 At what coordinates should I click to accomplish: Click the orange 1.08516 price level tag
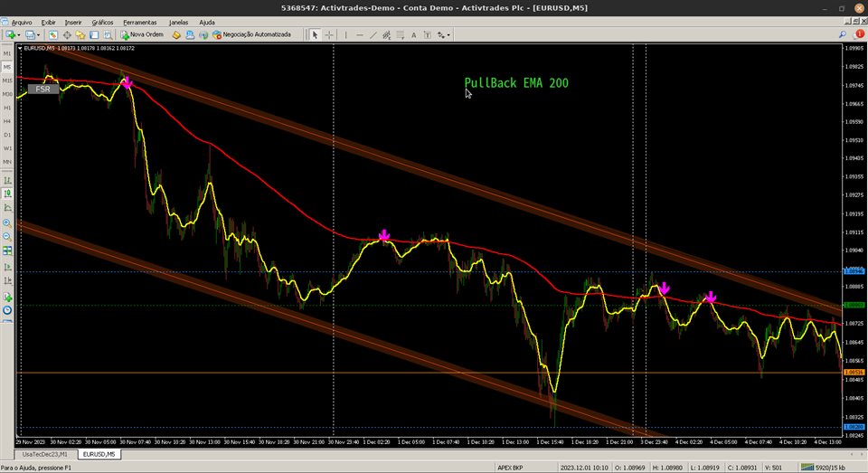point(853,373)
